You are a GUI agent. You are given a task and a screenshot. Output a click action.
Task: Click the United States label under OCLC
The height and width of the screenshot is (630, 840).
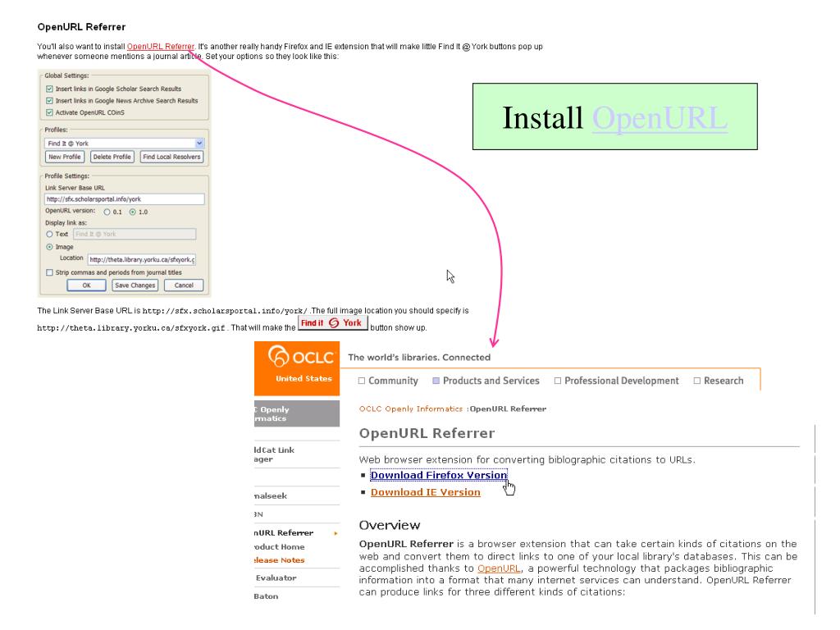pyautogui.click(x=304, y=379)
